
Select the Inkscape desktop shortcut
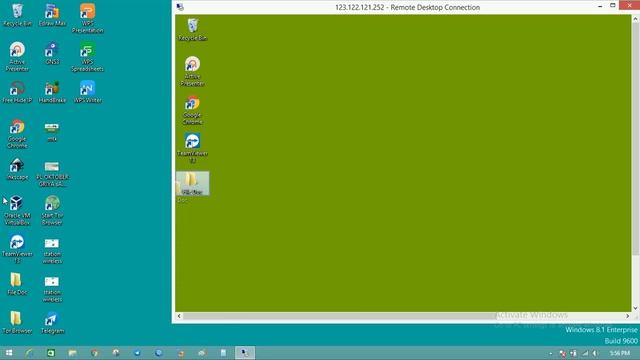click(x=17, y=169)
